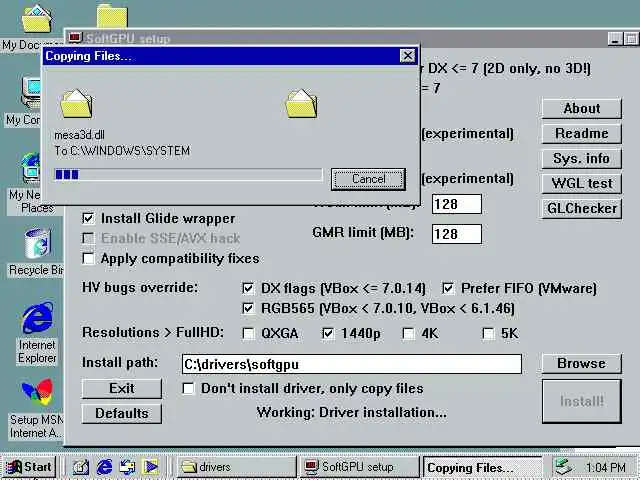This screenshot has height=480, width=640.
Task: Minimize the SoftGPU setup window
Action: pyautogui.click(x=615, y=39)
